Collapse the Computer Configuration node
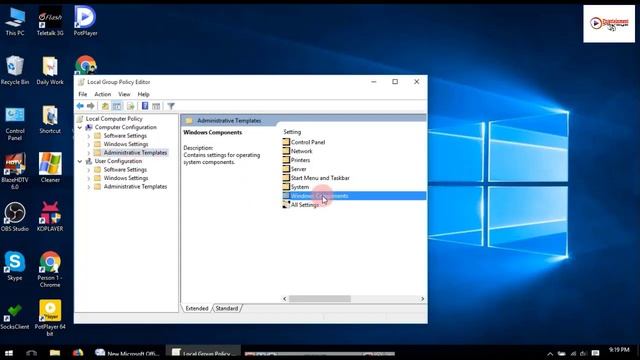 [80, 127]
